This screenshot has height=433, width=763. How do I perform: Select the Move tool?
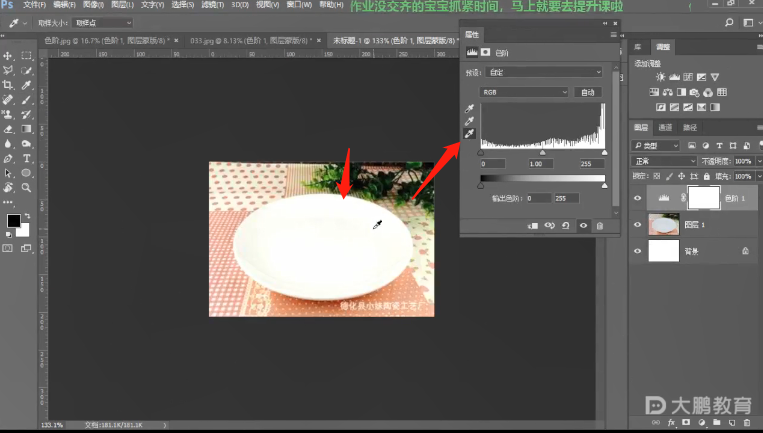[8, 55]
